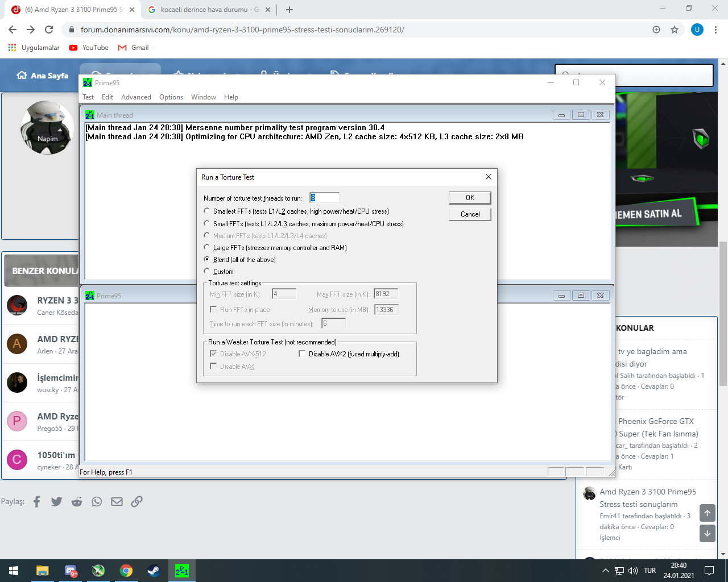Click the number of torture threads field

(x=324, y=198)
